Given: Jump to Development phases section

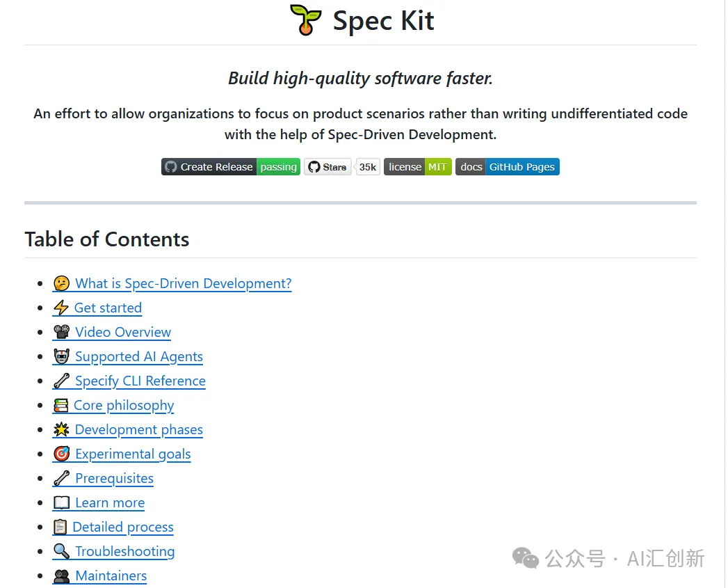Looking at the screenshot, I should point(138,430).
